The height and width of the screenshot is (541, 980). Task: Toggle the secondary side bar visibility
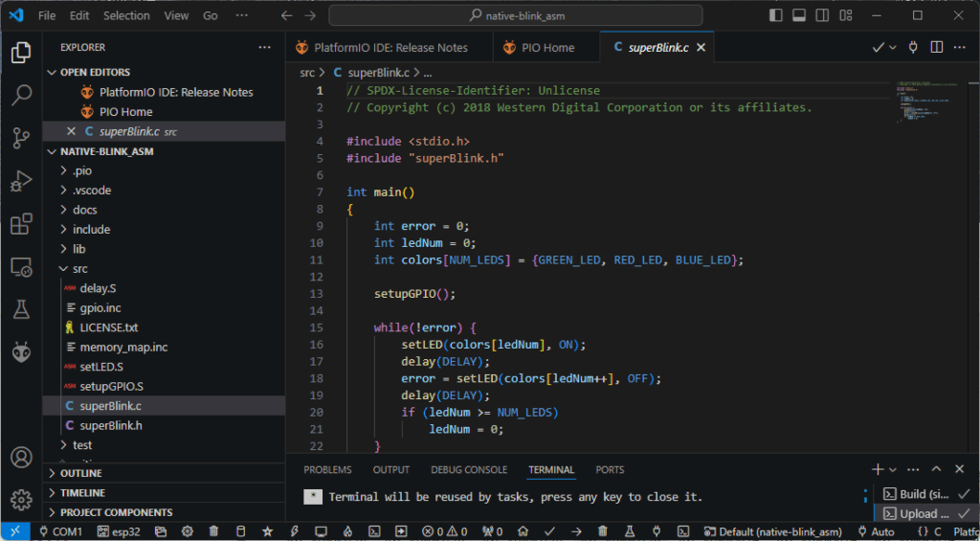[822, 15]
